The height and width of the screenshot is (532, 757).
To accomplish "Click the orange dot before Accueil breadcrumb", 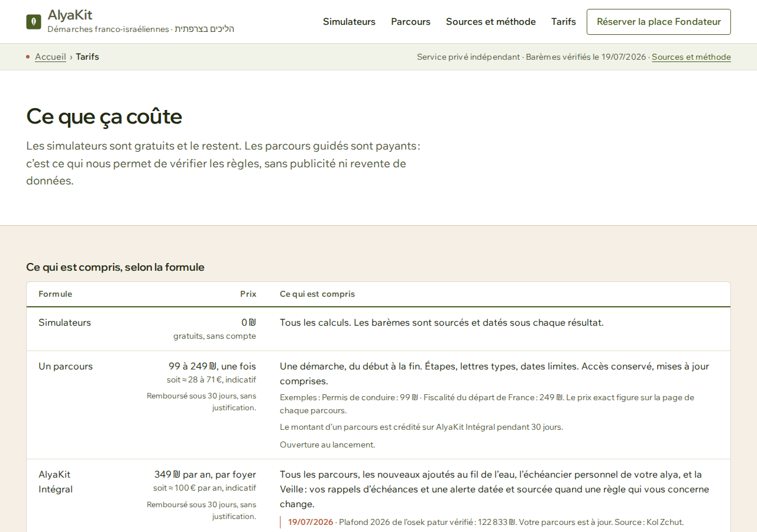I will point(28,57).
